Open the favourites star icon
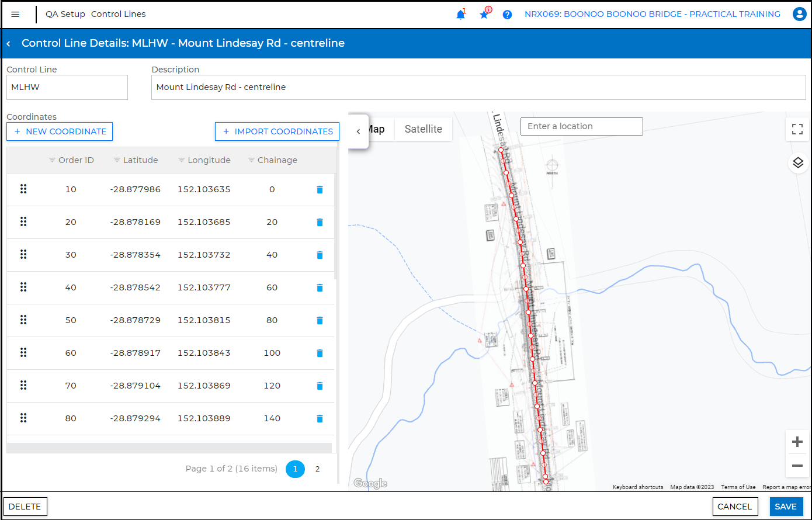812x520 pixels. [x=484, y=15]
